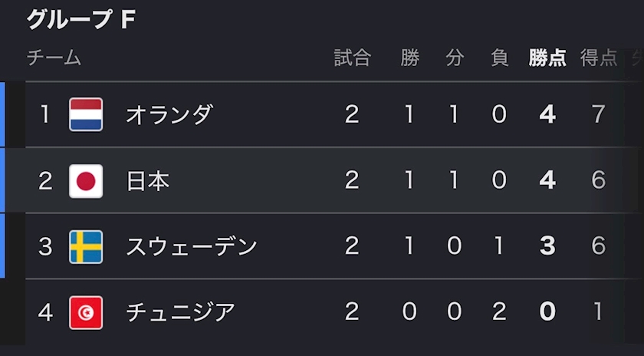The image size is (644, 356).
Task: Click the 得点 column header
Action: click(599, 58)
